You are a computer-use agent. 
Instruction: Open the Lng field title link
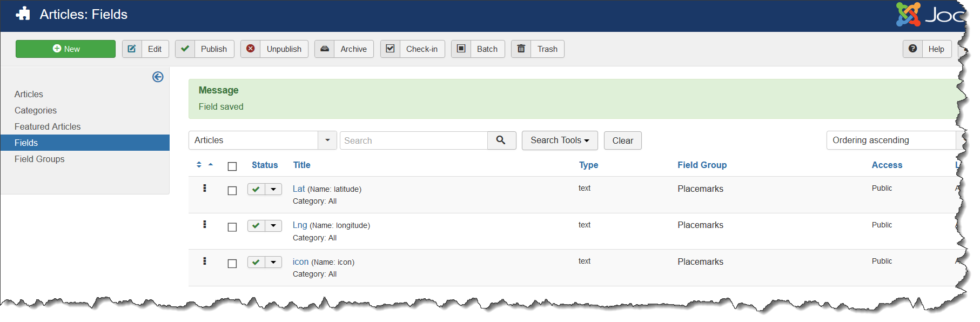coord(300,225)
